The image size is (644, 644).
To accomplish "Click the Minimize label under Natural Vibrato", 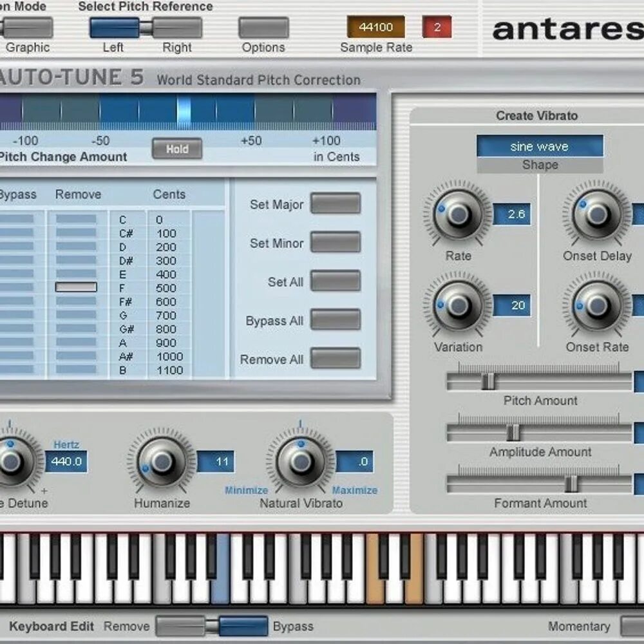I will coord(246,490).
